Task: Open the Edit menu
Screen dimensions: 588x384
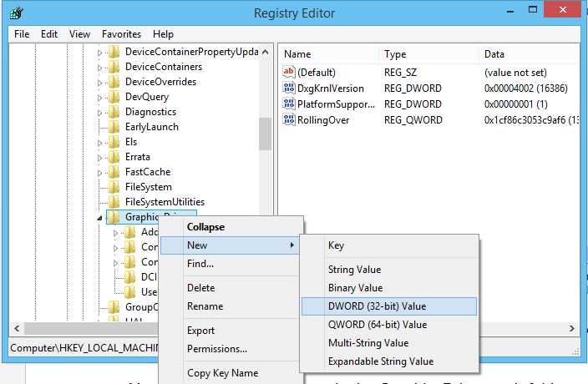Action: [49, 34]
